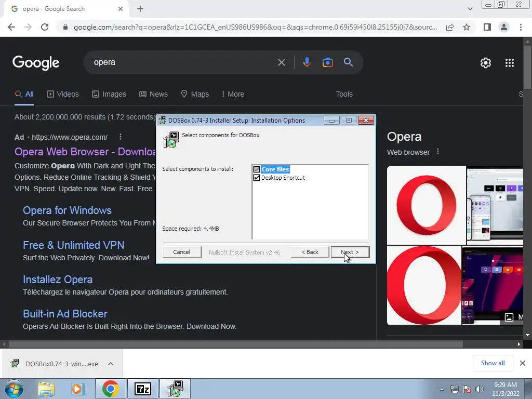Reload the Google search page
532x399 pixels.
pyautogui.click(x=45, y=27)
